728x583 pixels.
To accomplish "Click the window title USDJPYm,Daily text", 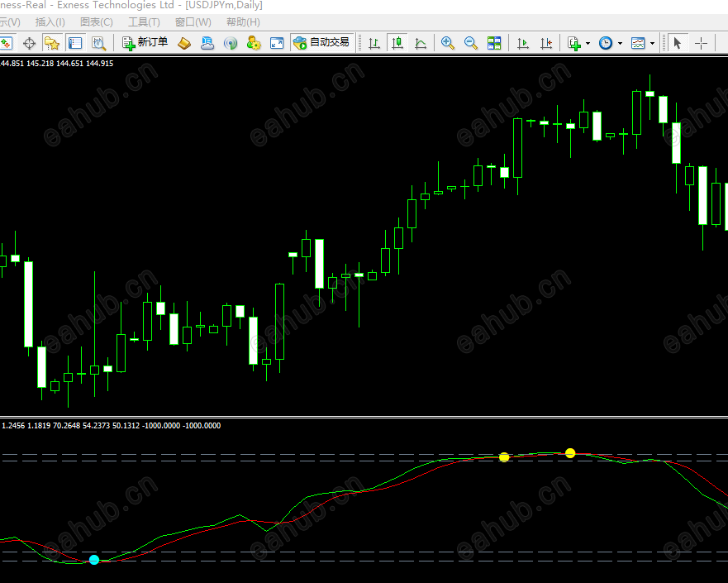I will (224, 5).
